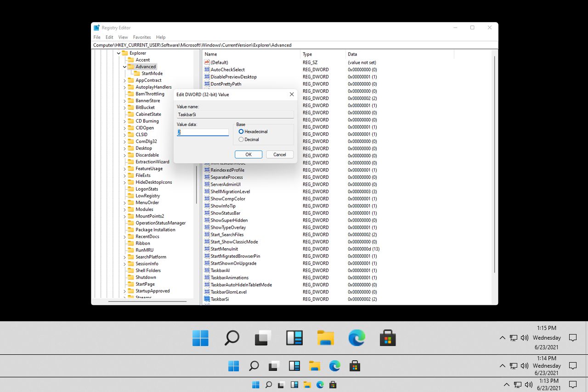Screen dimensions: 588x392
Task: Open Microsoft Store from the taskbar
Action: (387, 338)
